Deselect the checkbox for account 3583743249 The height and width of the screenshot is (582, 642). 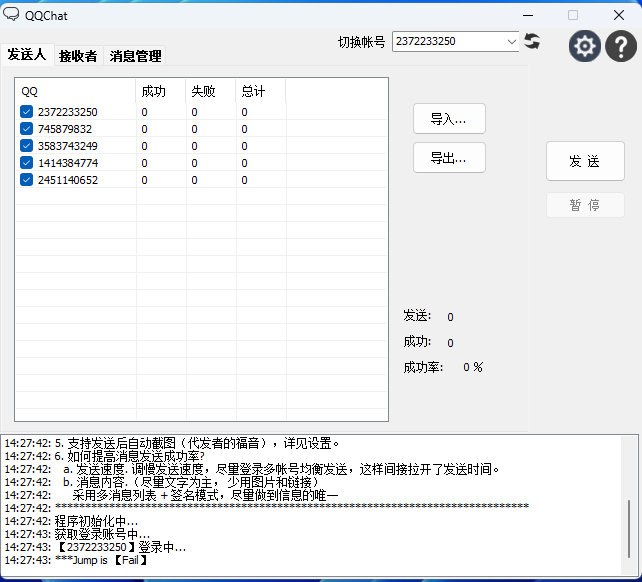click(27, 146)
